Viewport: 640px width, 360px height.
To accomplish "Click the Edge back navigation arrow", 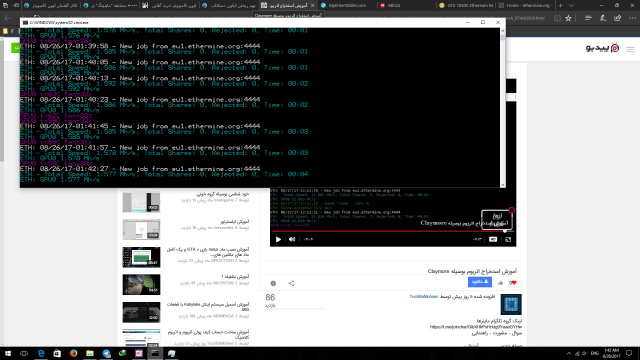I will coord(7,18).
